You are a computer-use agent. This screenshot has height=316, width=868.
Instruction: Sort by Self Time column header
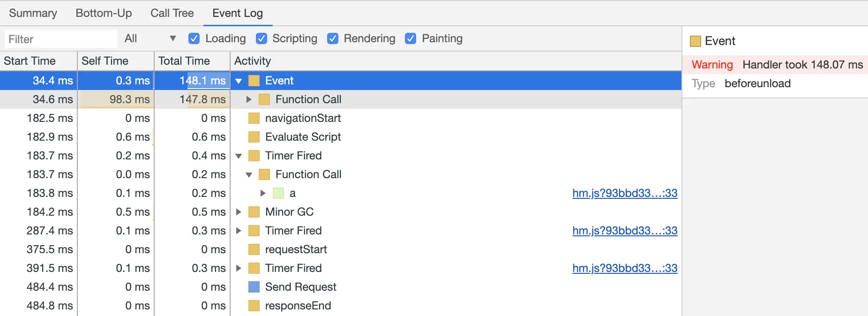[116, 61]
